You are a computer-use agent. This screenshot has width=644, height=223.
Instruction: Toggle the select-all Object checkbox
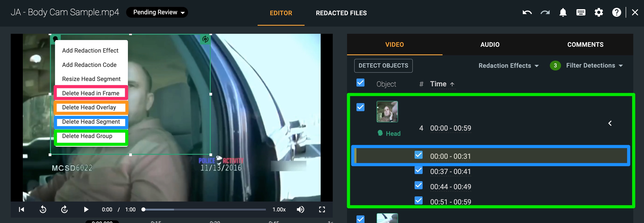[360, 83]
